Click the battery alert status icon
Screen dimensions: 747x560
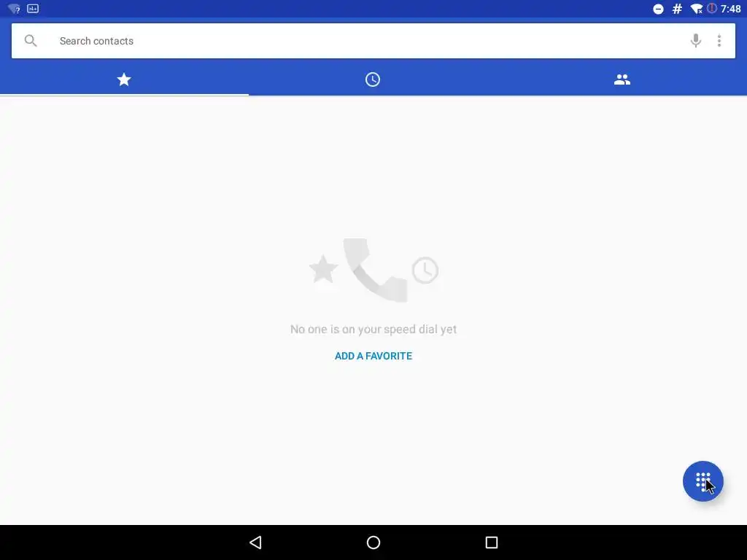tap(711, 9)
